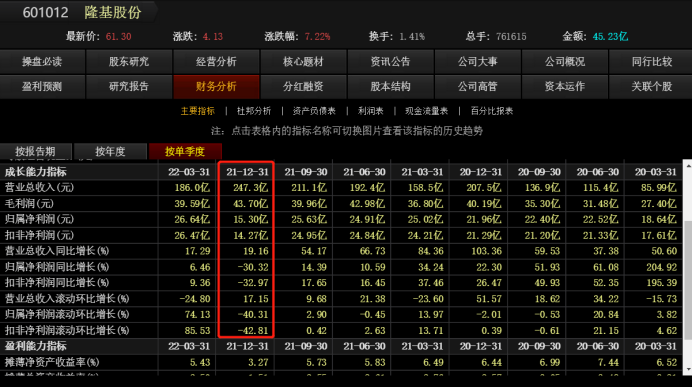Open 百分比报表 link
The width and height of the screenshot is (692, 387).
tap(492, 111)
